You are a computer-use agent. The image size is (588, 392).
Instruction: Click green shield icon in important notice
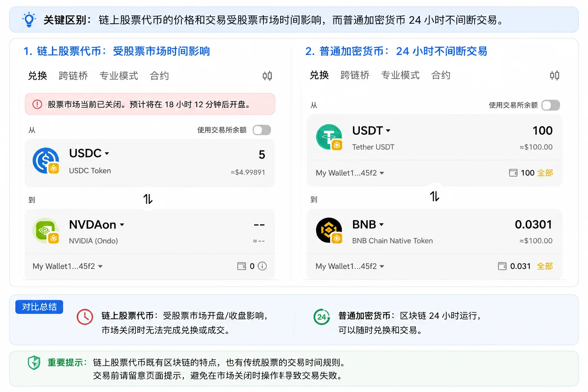click(34, 363)
